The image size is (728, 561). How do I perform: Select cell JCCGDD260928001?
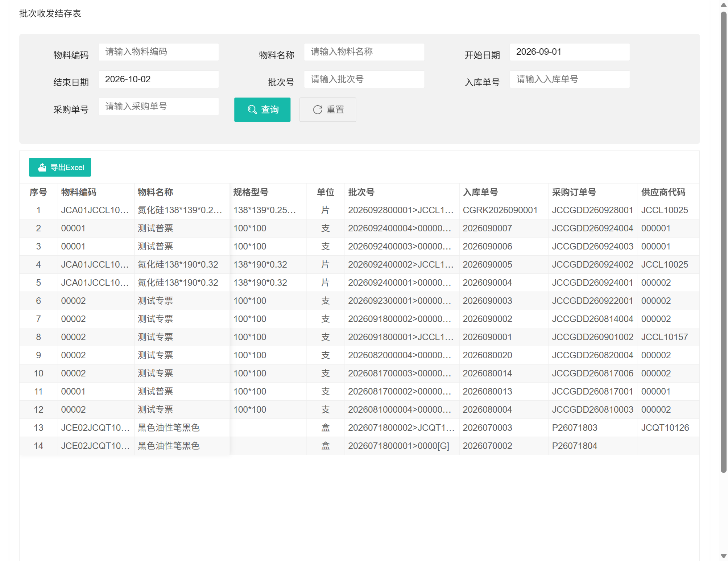[593, 210]
